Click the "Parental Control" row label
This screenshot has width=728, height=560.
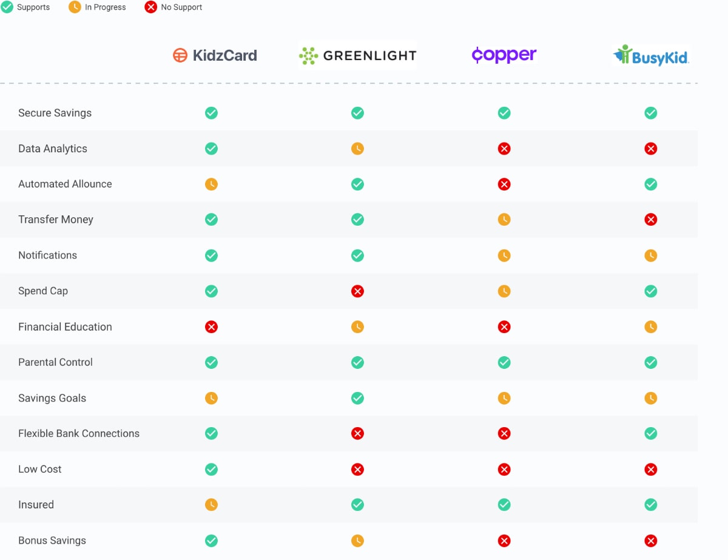pos(55,362)
